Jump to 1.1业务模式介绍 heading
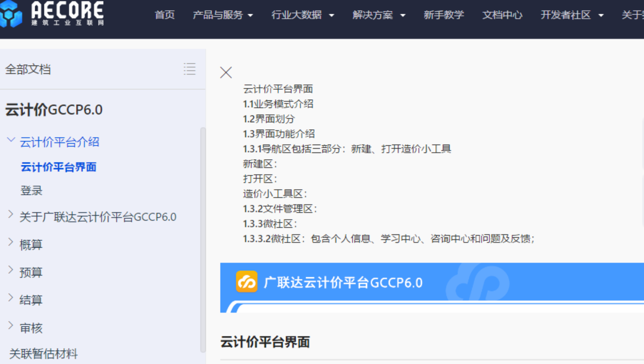Viewport: 644px width, 364px height. tap(278, 104)
